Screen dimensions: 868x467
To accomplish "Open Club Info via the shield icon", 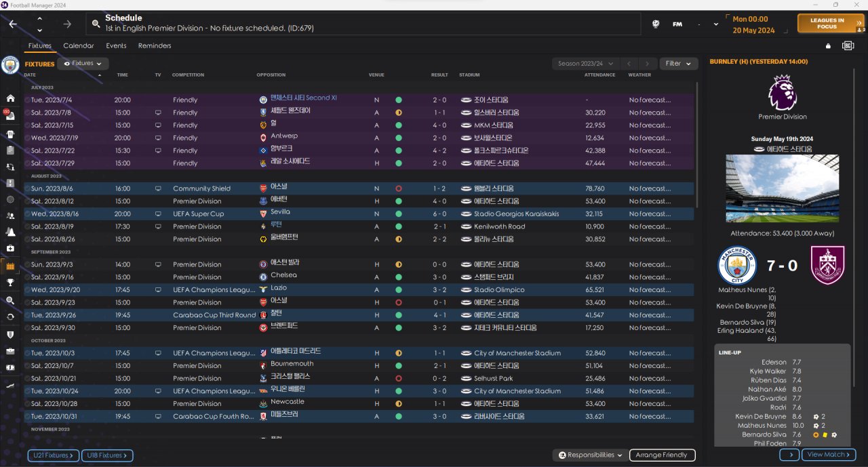I will tap(10, 334).
